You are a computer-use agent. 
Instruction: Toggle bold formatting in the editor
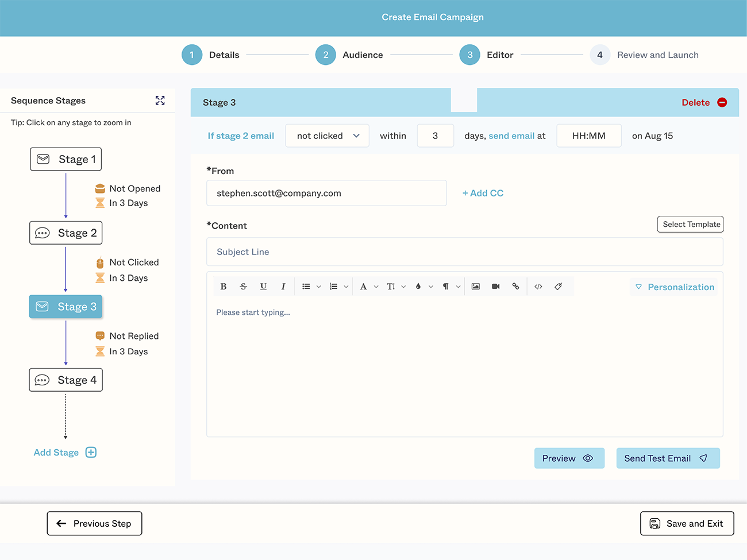pos(224,287)
